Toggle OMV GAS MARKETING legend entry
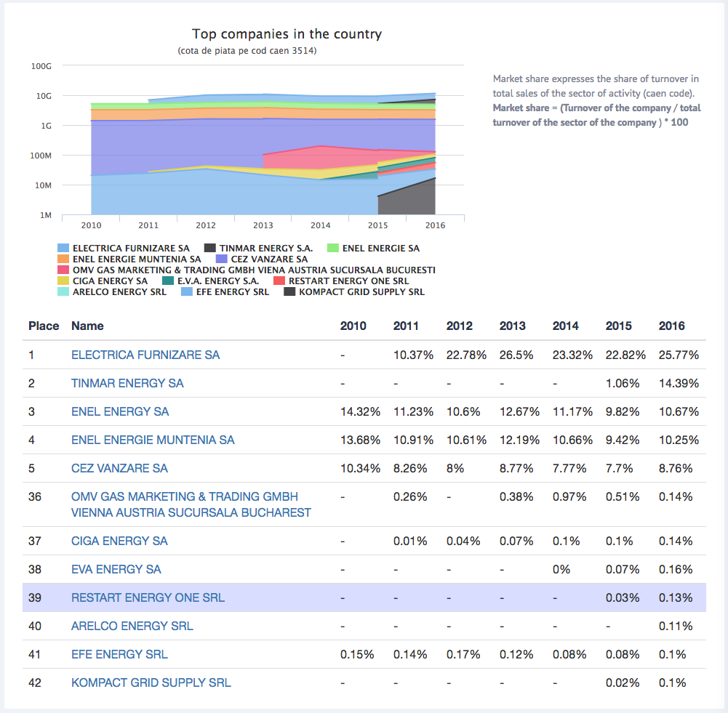 pos(247,270)
